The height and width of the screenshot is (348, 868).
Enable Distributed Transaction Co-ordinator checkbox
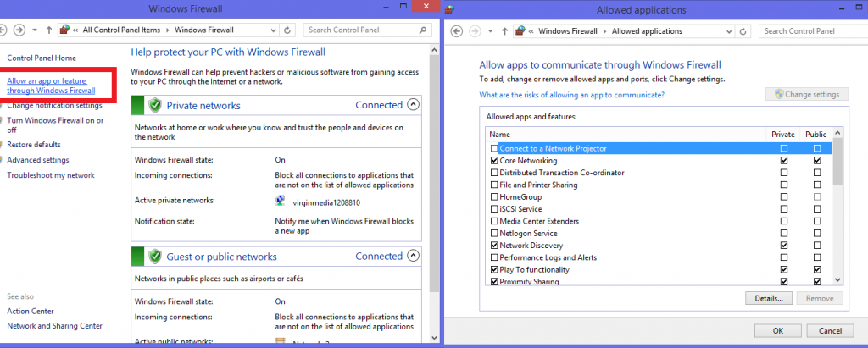tap(494, 173)
